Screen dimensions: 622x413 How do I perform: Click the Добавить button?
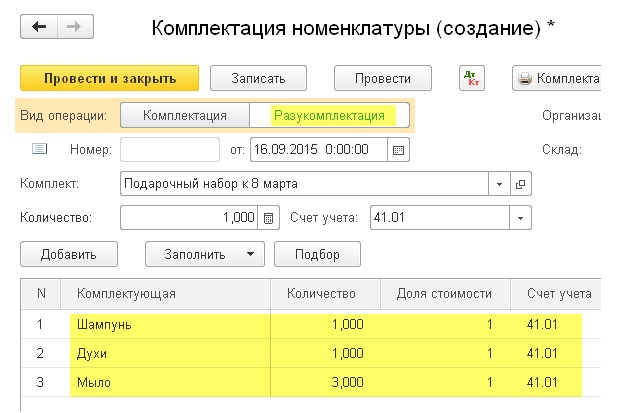[69, 254]
